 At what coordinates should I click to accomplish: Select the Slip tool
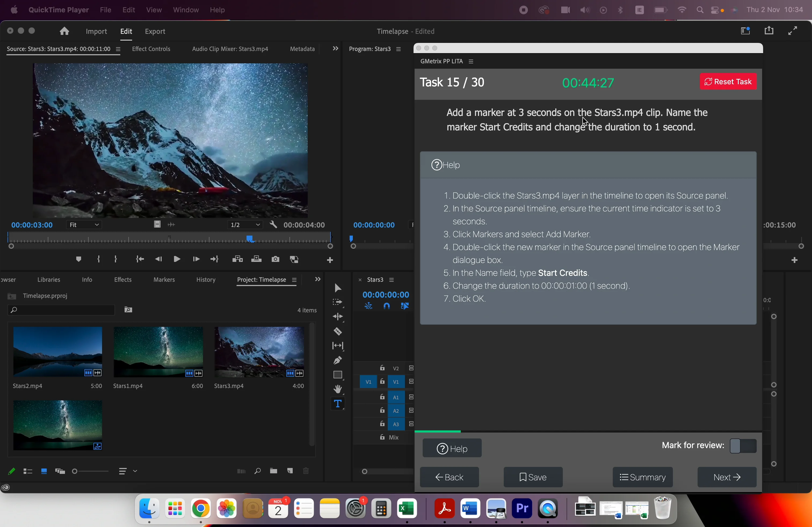click(338, 346)
